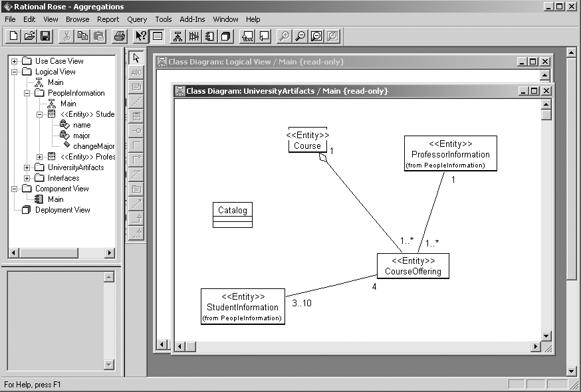This screenshot has width=581, height=392.
Task: Open Browse Component Diagram toolbar icon
Action: tap(209, 37)
